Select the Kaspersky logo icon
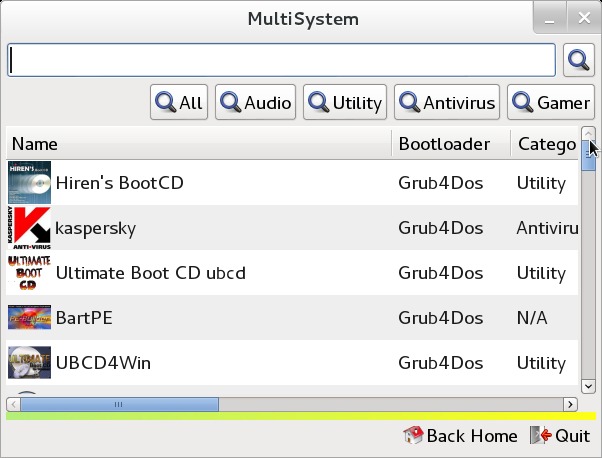 (x=30, y=228)
